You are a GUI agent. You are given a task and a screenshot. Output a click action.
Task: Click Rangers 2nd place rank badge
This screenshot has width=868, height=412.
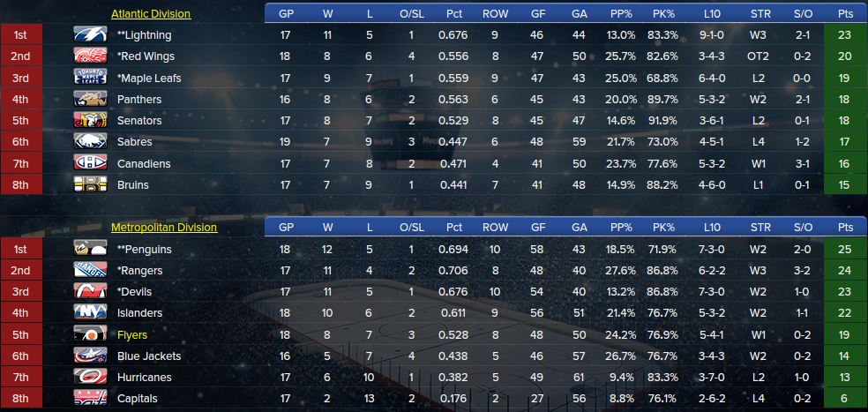(x=21, y=271)
